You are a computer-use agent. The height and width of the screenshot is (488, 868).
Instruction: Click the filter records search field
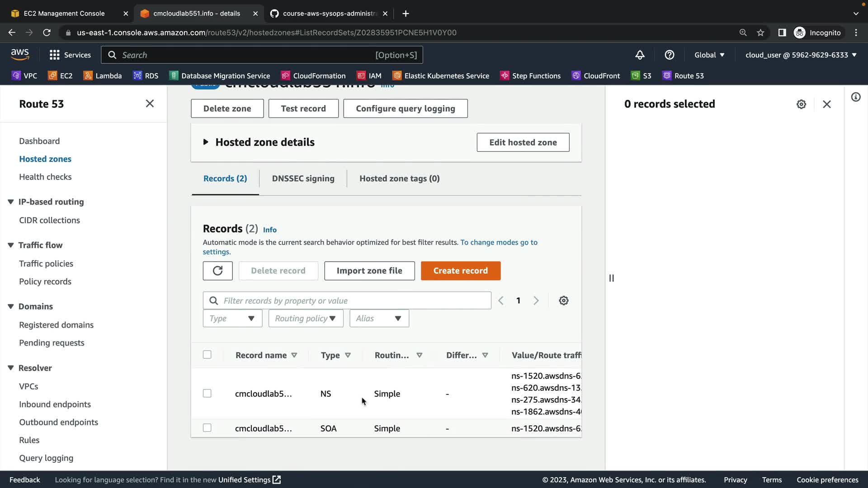click(353, 301)
